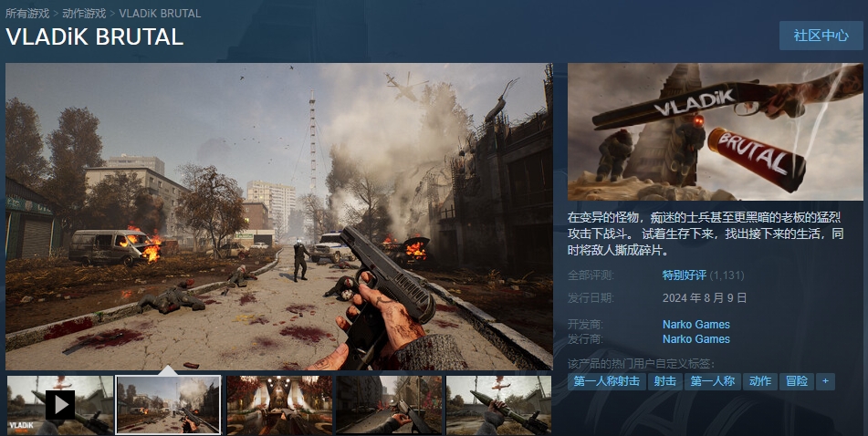
Task: Open the 所有游戏 breadcrumb link
Action: pos(27,13)
